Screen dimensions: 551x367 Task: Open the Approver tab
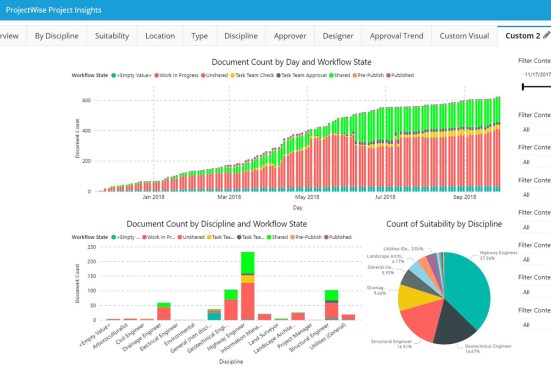290,36
